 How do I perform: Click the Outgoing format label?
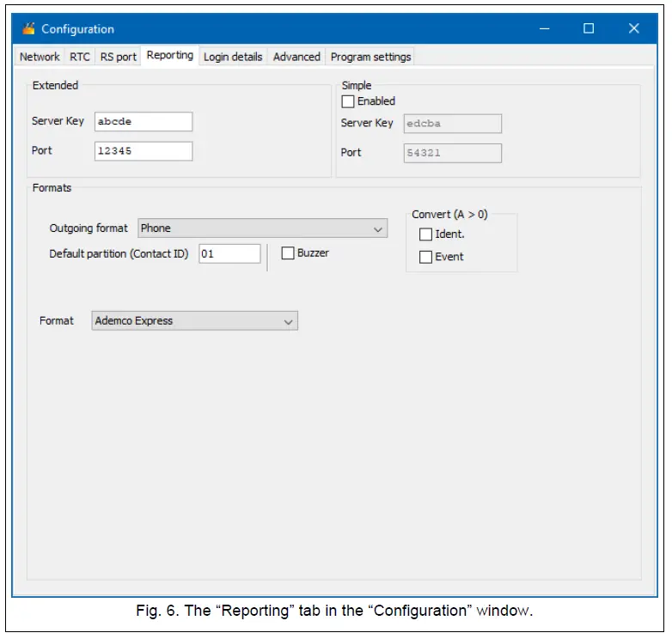pyautogui.click(x=89, y=228)
